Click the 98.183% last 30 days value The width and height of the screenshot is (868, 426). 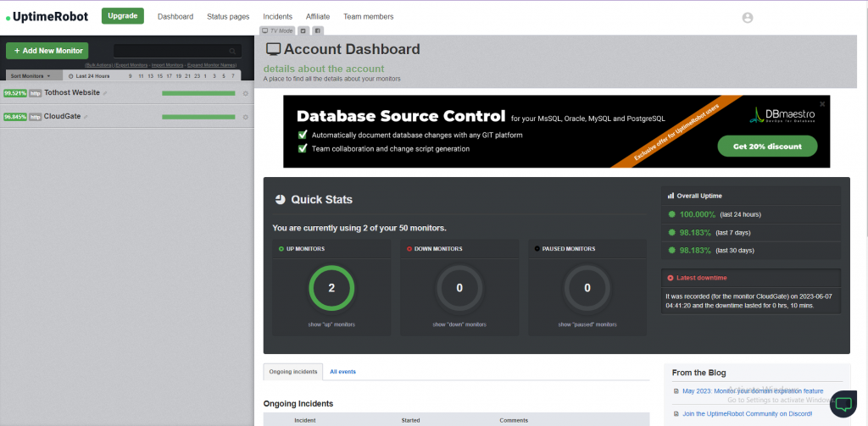(695, 250)
